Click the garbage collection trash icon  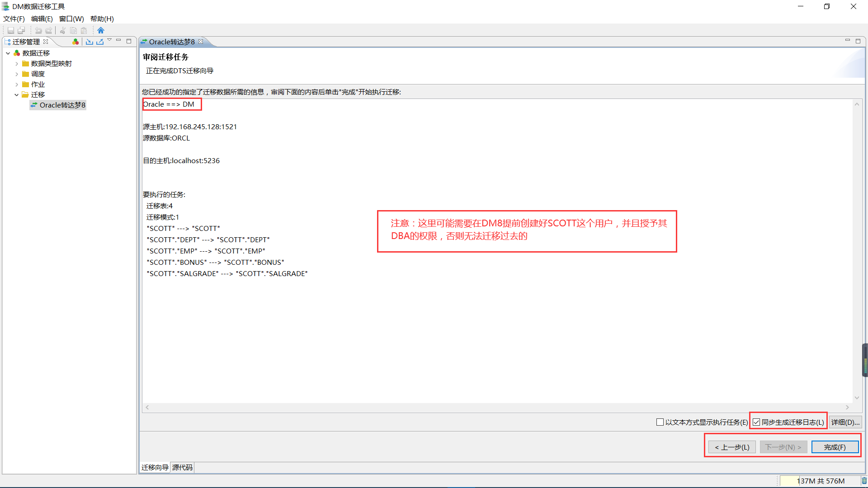(x=864, y=481)
